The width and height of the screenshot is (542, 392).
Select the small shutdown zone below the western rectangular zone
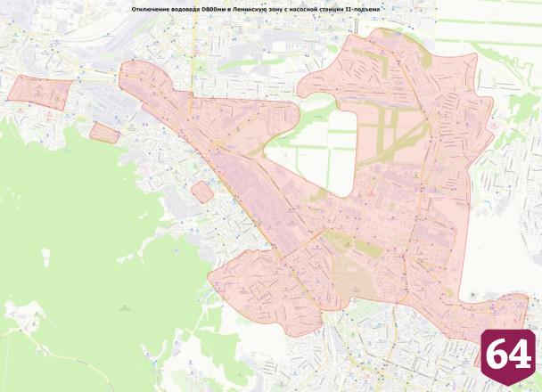click(x=104, y=134)
